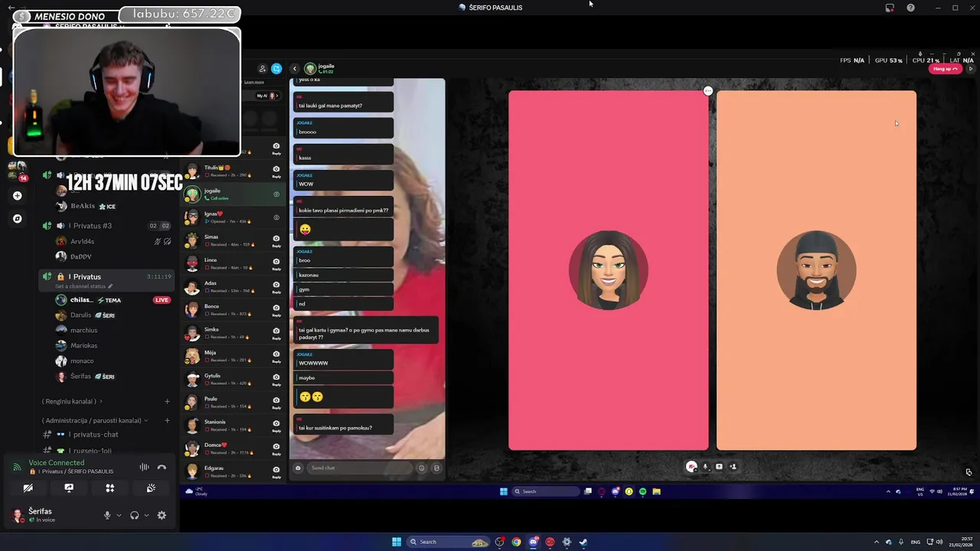Go back from jogaile chat
This screenshot has width=980, height=551.
tap(295, 69)
